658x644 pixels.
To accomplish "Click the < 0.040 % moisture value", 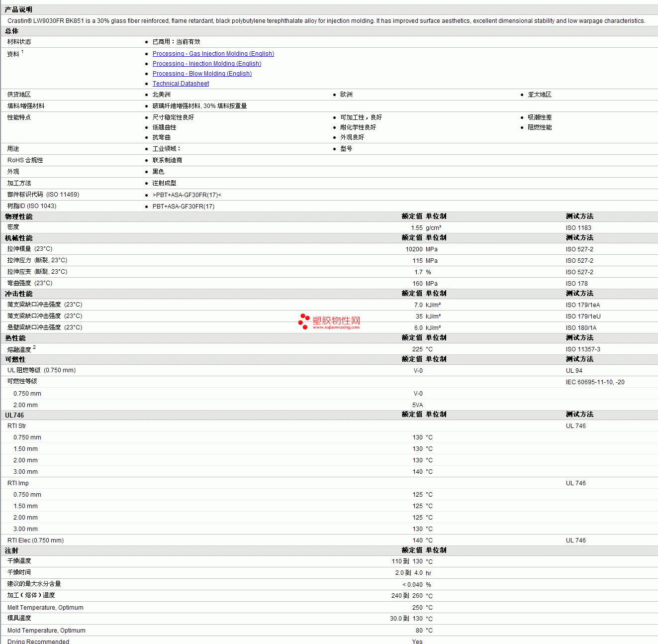I will coord(417,585).
